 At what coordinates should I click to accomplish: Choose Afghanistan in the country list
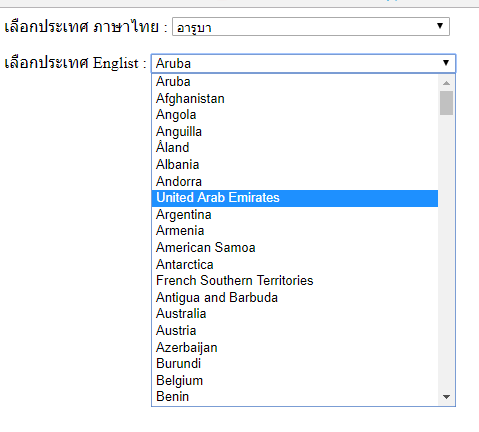295,99
